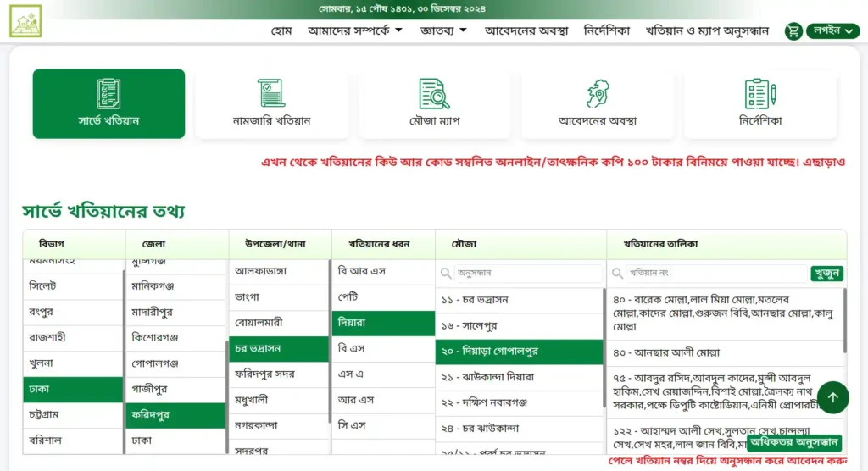
Task: Select mouza ২০ - দিয়াড়া গোপালপুর
Action: click(520, 352)
